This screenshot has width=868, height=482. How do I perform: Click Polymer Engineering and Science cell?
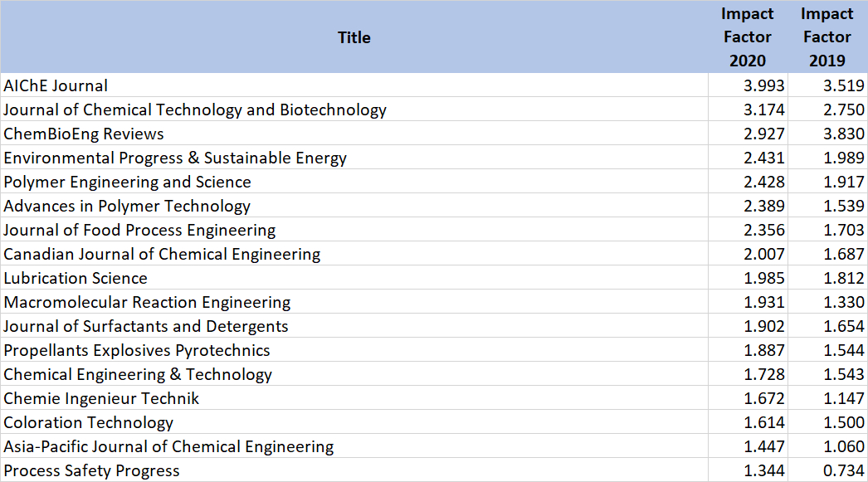coord(127,182)
